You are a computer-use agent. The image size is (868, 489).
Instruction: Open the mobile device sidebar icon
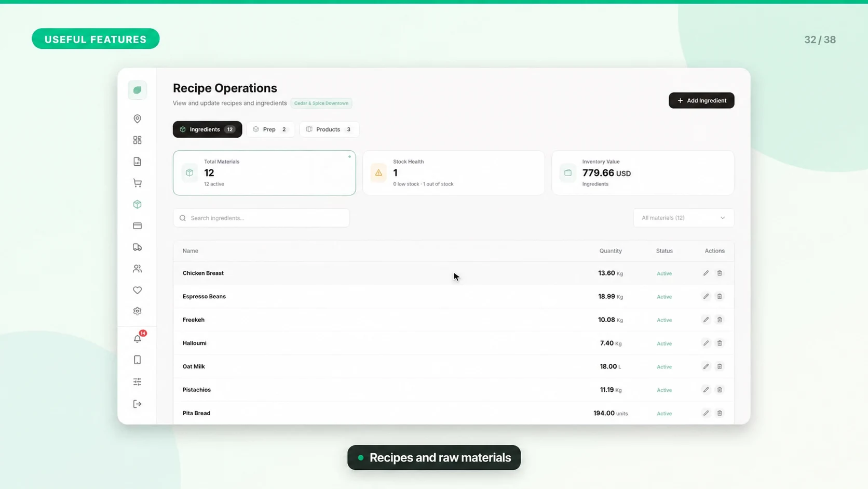(137, 360)
